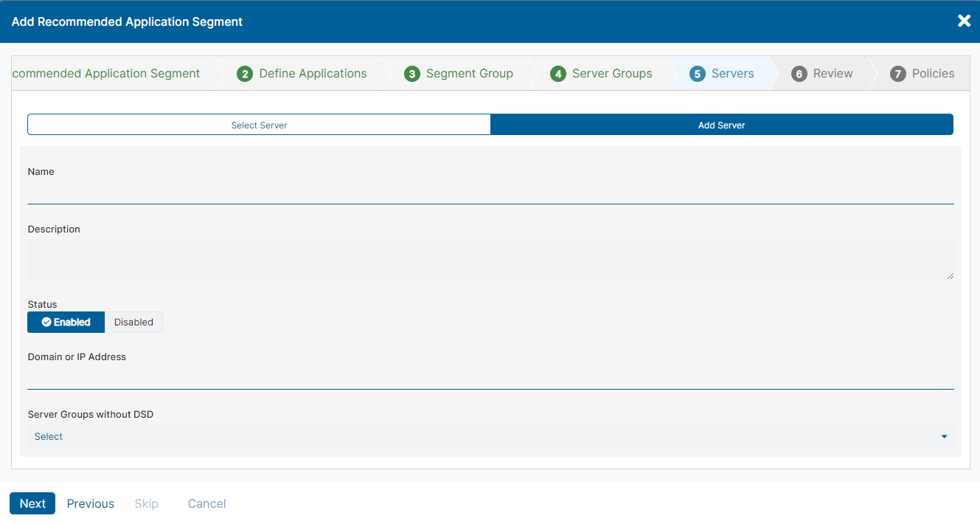This screenshot has width=980, height=524.
Task: Cancel the server creation wizard
Action: [x=206, y=503]
